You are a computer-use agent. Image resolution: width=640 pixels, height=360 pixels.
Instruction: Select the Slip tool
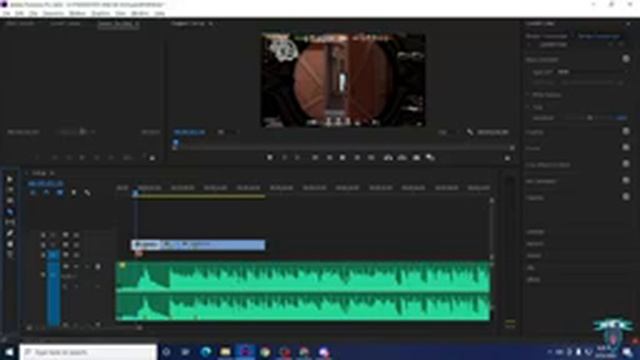pyautogui.click(x=10, y=222)
